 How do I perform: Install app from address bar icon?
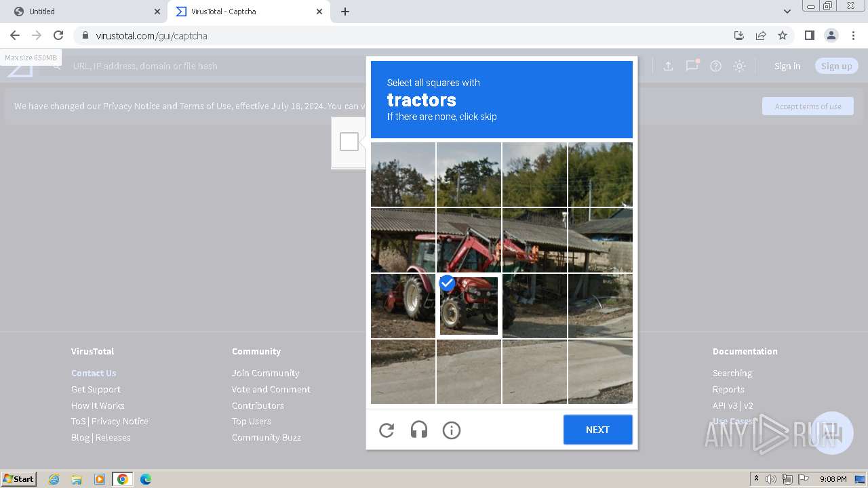tap(739, 35)
